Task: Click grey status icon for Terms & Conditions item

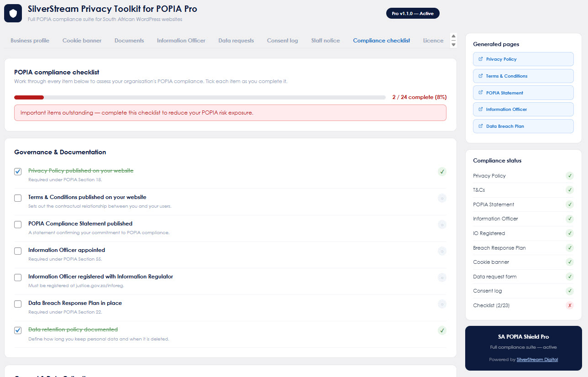Action: [x=441, y=198]
